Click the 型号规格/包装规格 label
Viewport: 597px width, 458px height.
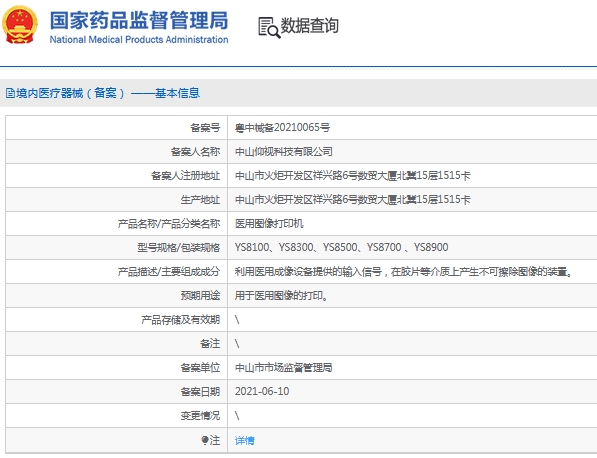coord(179,247)
